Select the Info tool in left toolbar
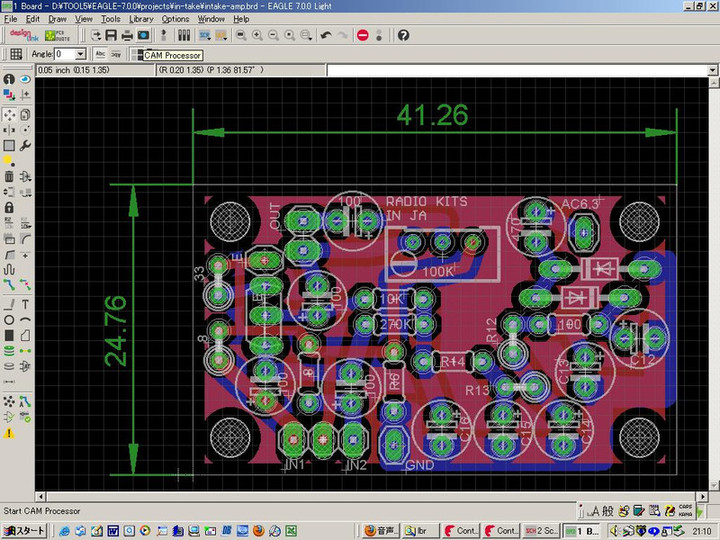This screenshot has width=720, height=540. pyautogui.click(x=9, y=79)
